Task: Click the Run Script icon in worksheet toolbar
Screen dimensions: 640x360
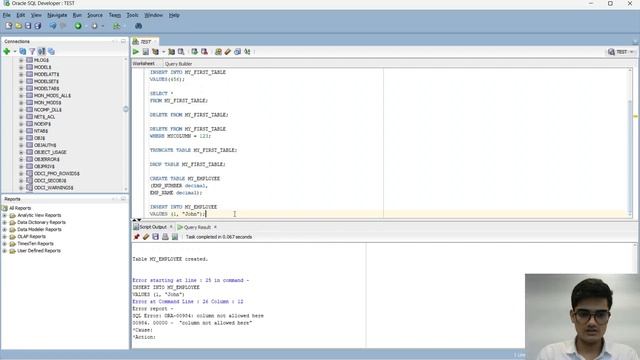Action: (146, 52)
